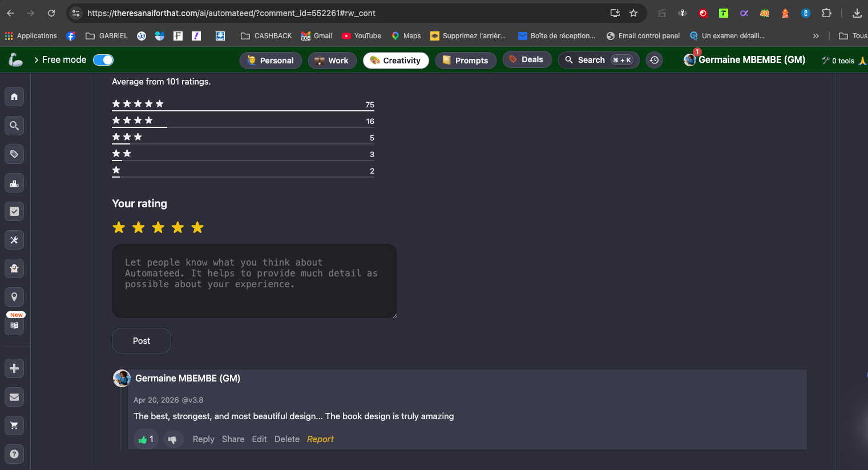Image resolution: width=868 pixels, height=470 pixels.
Task: Open the CASHBACK bookmarks folder
Action: point(267,35)
